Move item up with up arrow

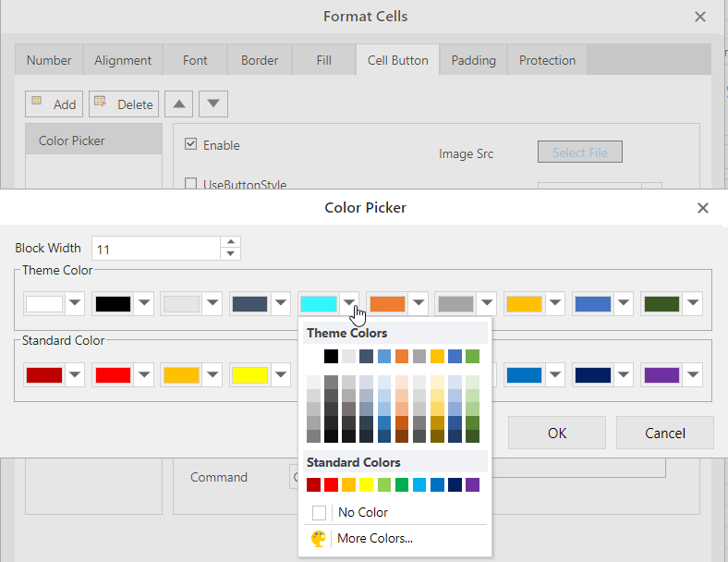pos(178,104)
